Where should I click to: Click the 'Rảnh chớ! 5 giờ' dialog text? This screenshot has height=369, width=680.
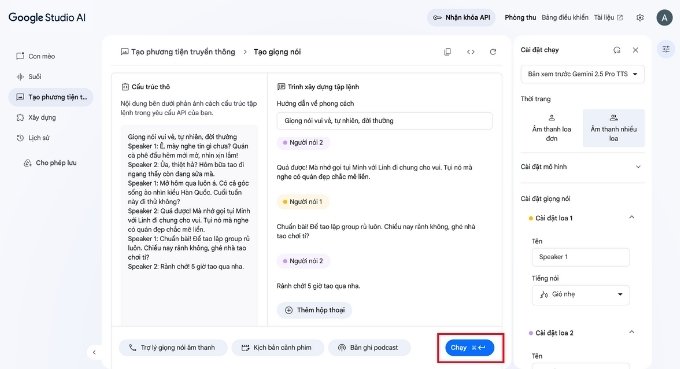click(x=318, y=286)
